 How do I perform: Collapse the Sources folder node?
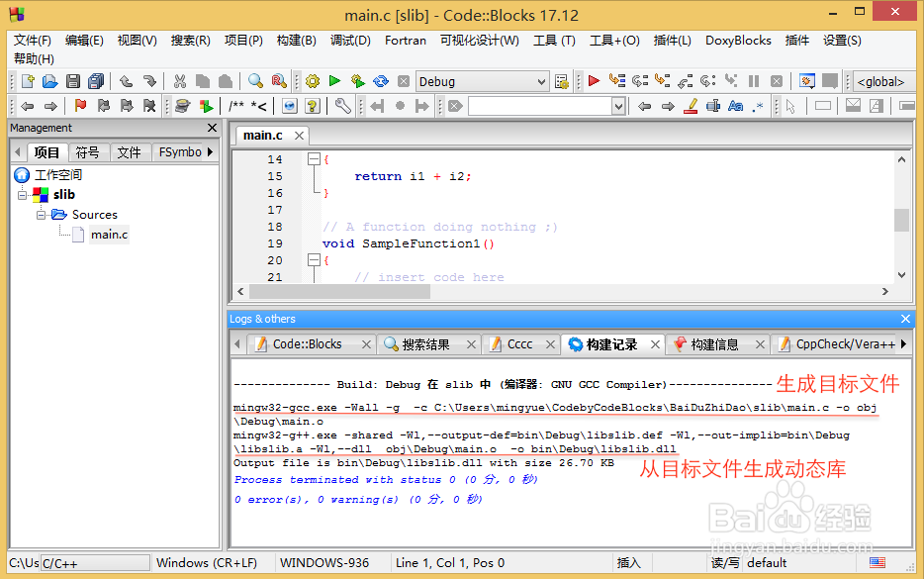click(41, 215)
